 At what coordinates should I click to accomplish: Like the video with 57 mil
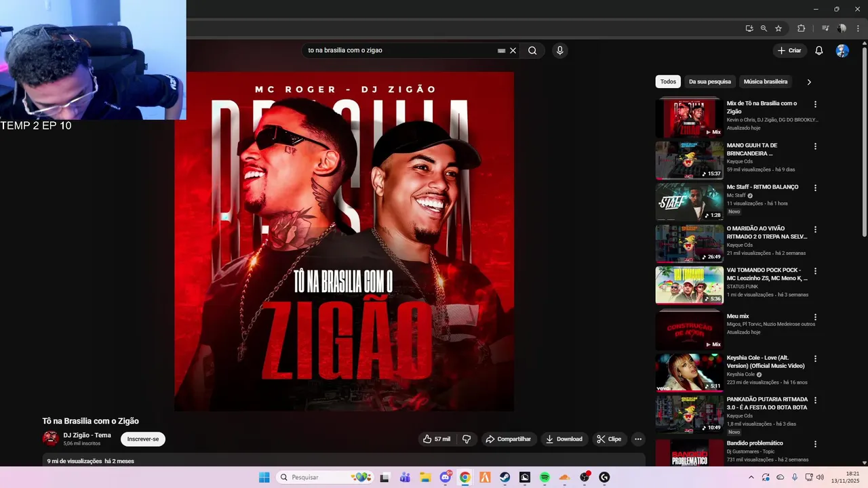coord(437,439)
